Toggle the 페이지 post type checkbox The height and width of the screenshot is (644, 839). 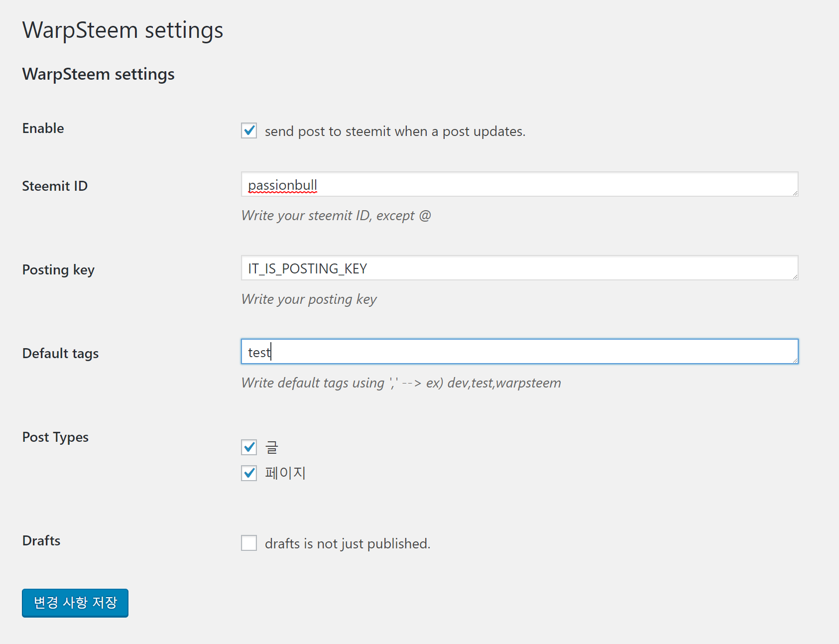(249, 473)
